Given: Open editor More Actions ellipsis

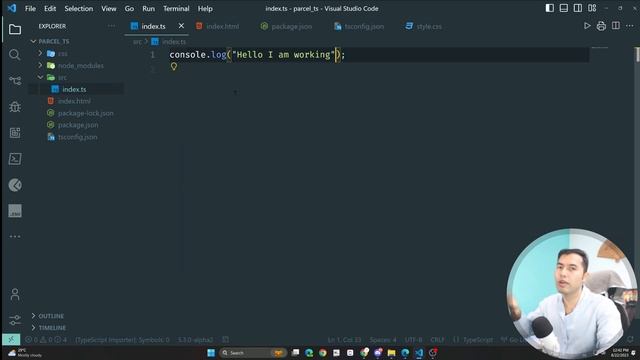Looking at the screenshot, I should coord(630,26).
